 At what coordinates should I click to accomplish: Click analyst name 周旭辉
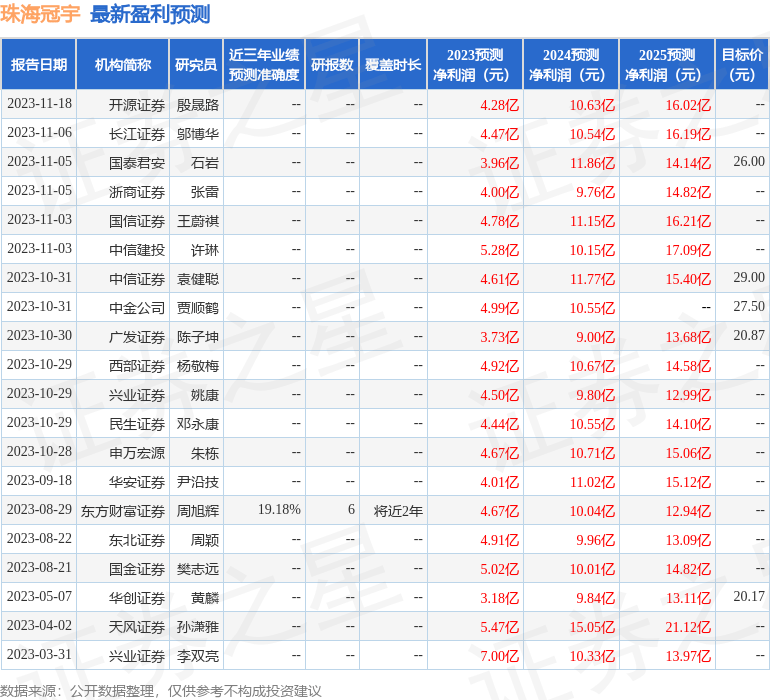coord(198,511)
